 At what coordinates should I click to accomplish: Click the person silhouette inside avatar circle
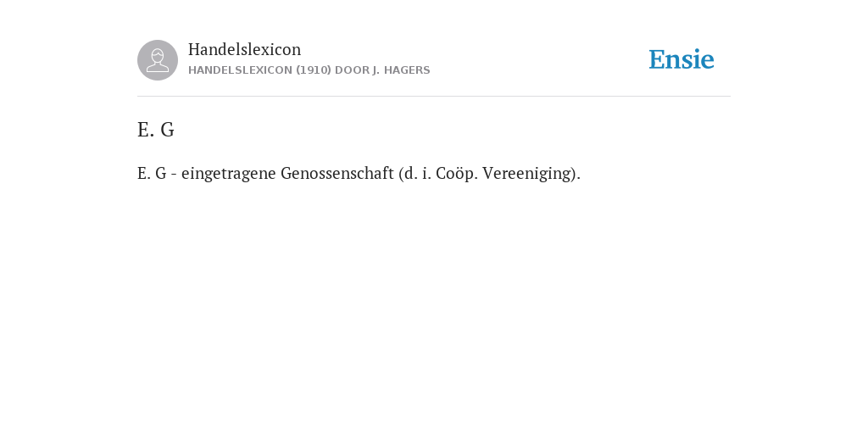(x=158, y=60)
